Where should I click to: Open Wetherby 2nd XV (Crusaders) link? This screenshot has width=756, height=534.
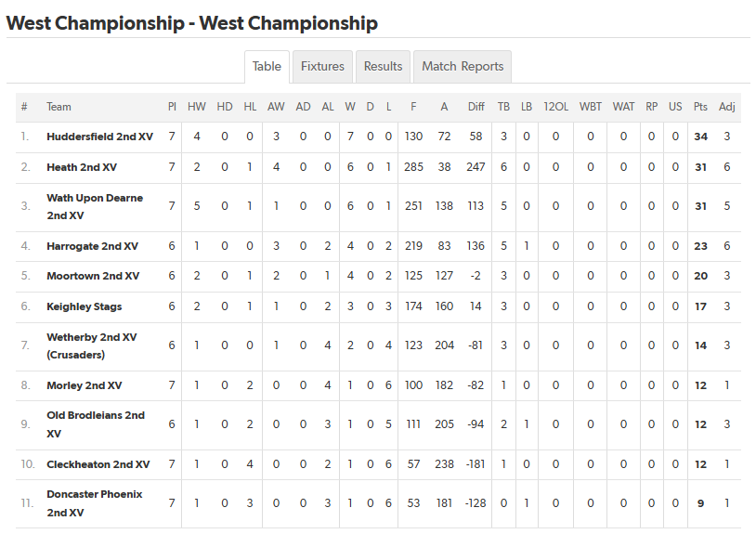coord(91,345)
